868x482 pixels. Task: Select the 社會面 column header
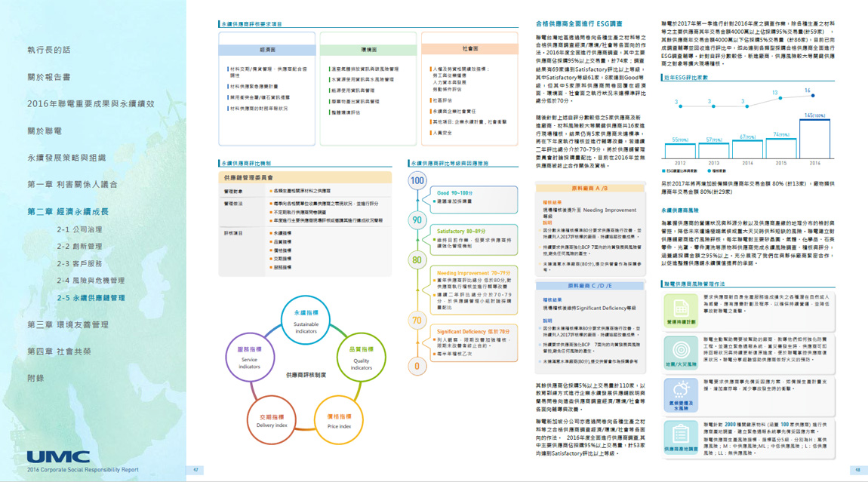click(x=469, y=49)
